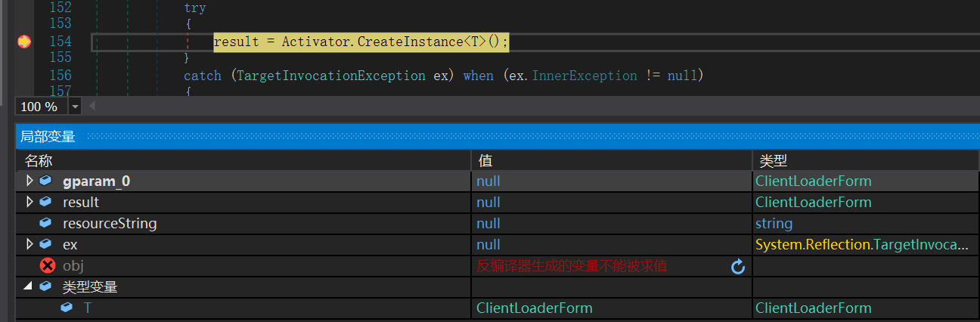Click TargetInvocationException in the catch clause

331,76
